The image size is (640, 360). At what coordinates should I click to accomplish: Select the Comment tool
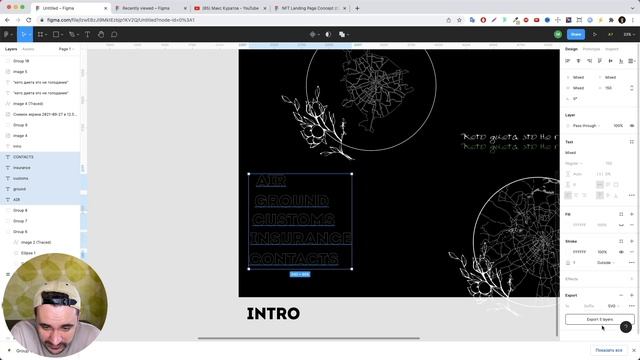[114, 35]
